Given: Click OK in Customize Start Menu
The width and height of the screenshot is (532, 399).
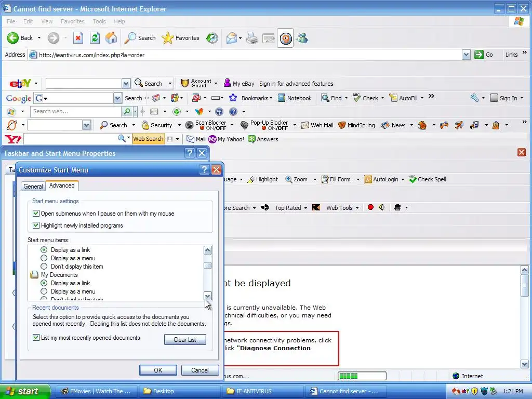Looking at the screenshot, I should click(x=158, y=370).
